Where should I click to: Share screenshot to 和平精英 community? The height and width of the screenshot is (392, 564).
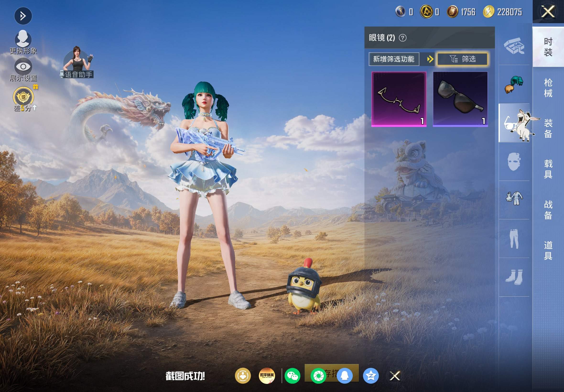click(x=267, y=376)
